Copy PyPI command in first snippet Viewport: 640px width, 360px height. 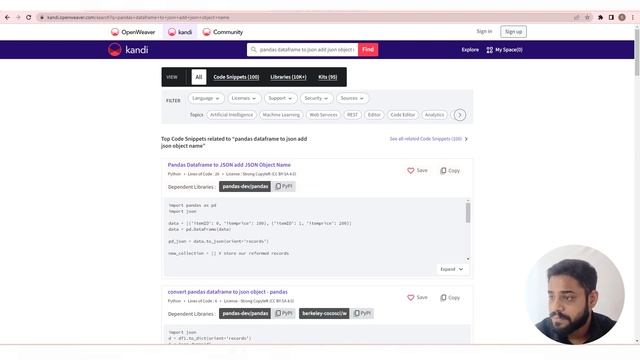click(x=284, y=187)
